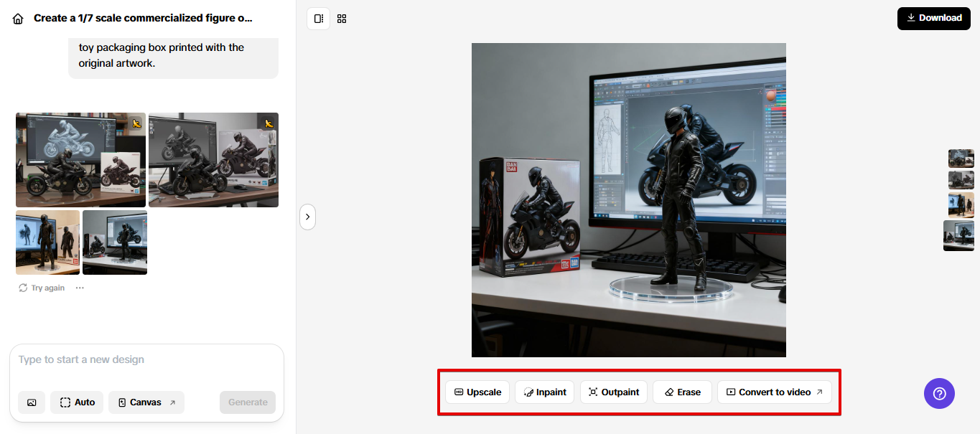Switch to single image panel view
This screenshot has width=980, height=434.
pyautogui.click(x=318, y=19)
